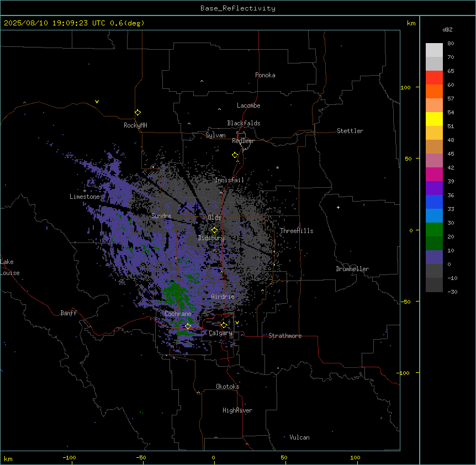The width and height of the screenshot is (476, 465).
Task: Select the Cochrane label
Action: [178, 314]
